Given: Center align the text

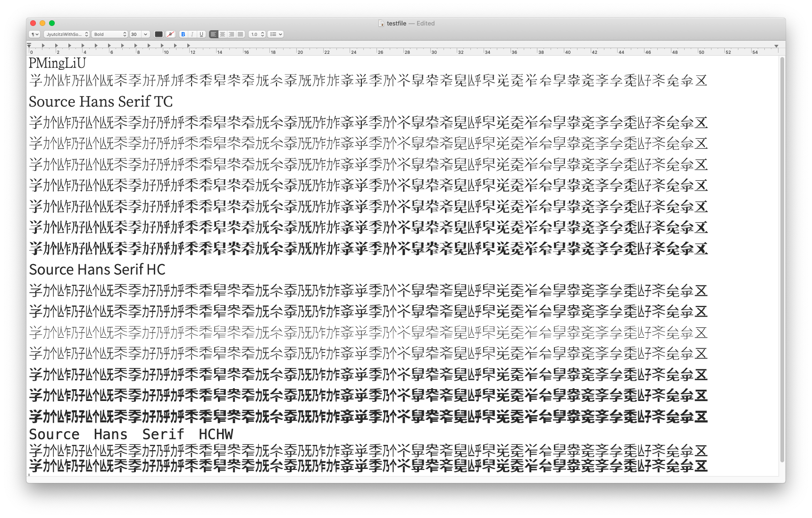Looking at the screenshot, I should 222,34.
